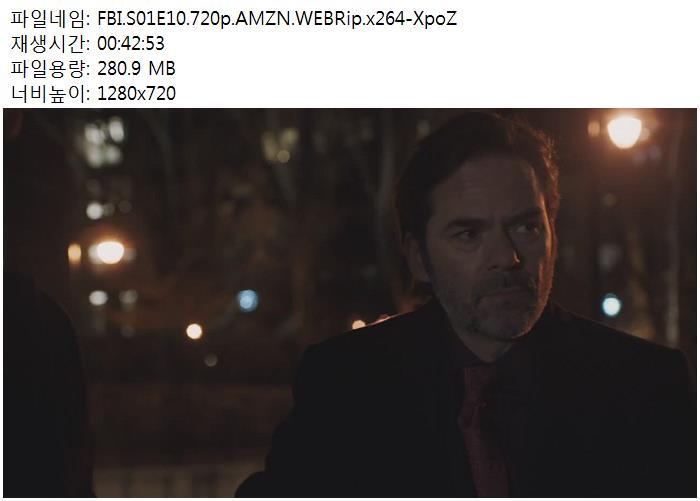This screenshot has height=501, width=700.
Task: Click the small white light below center
Action: [194, 331]
